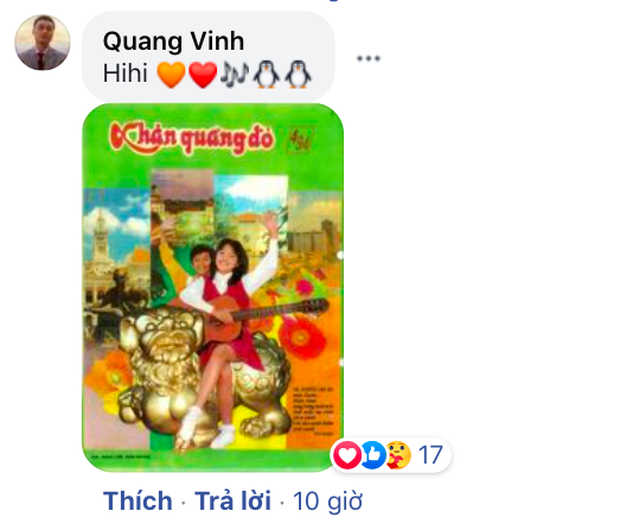Click the care hugging-heart reaction icon
This screenshot has width=620, height=524.
(x=399, y=455)
